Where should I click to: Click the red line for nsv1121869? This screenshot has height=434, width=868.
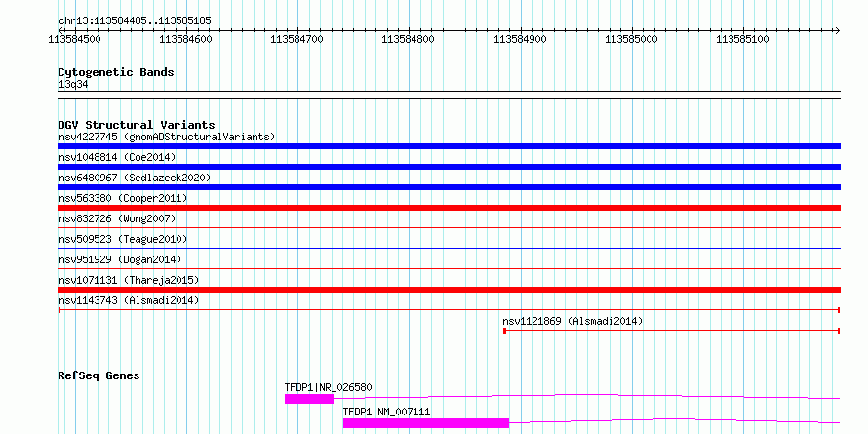click(x=672, y=331)
